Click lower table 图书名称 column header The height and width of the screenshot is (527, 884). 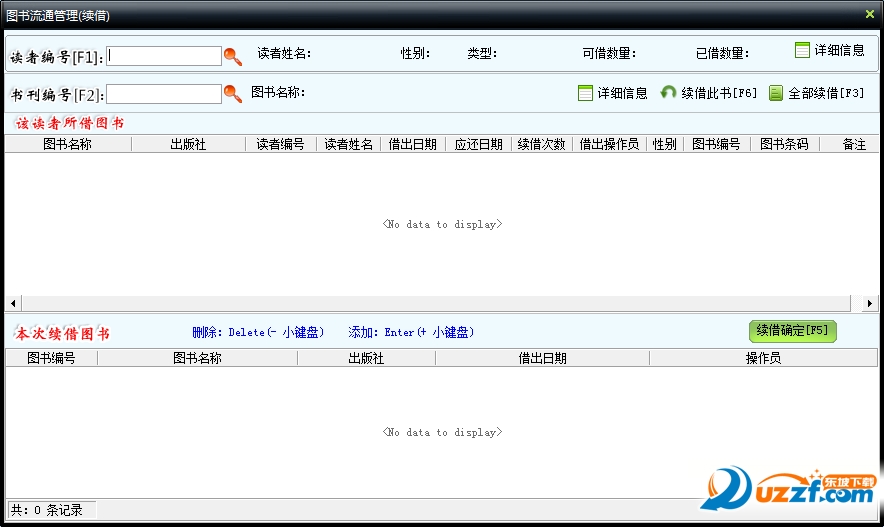(x=197, y=358)
